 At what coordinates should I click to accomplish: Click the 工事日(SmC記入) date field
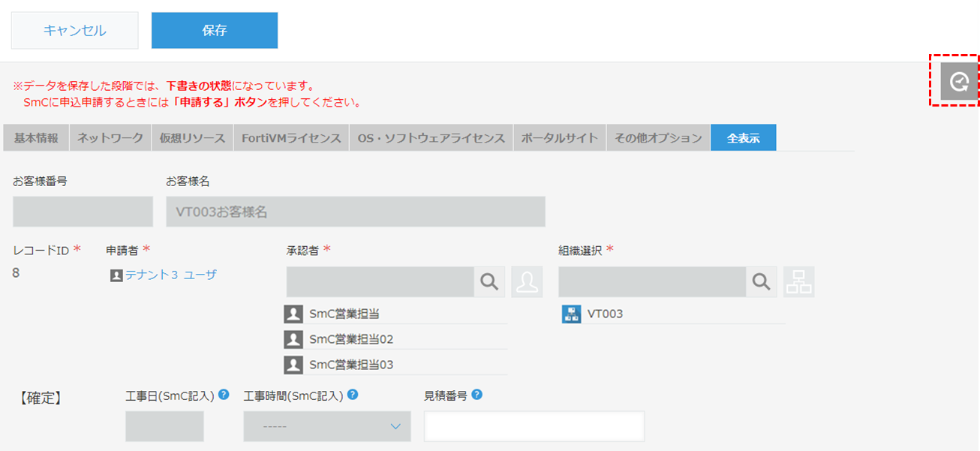pos(164,426)
